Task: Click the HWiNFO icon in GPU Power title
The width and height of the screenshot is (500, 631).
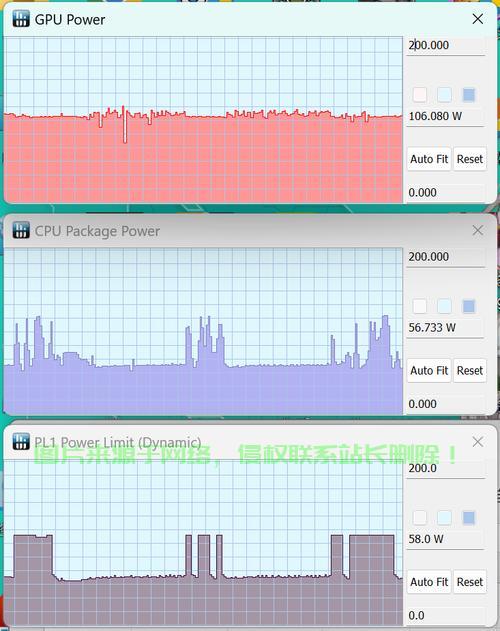Action: (21, 19)
